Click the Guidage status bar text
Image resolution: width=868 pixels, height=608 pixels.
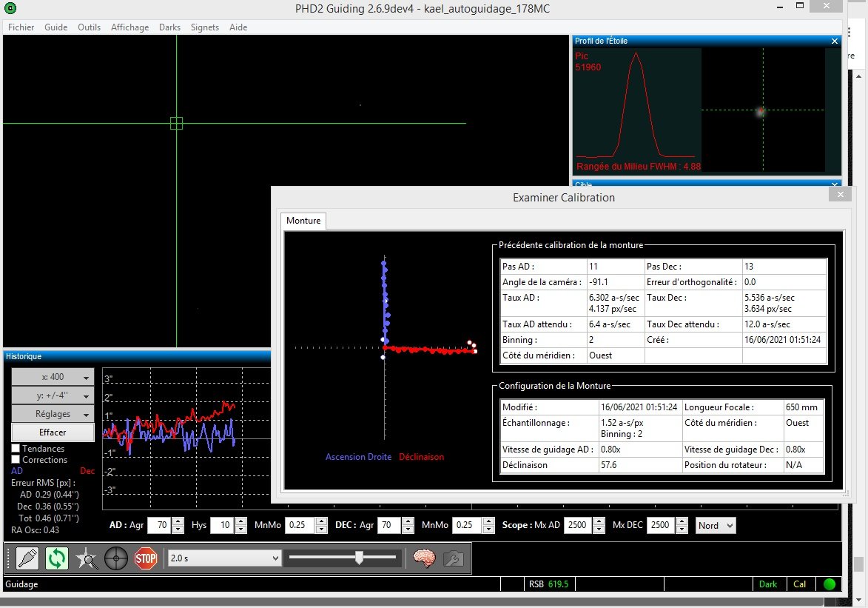pos(21,584)
